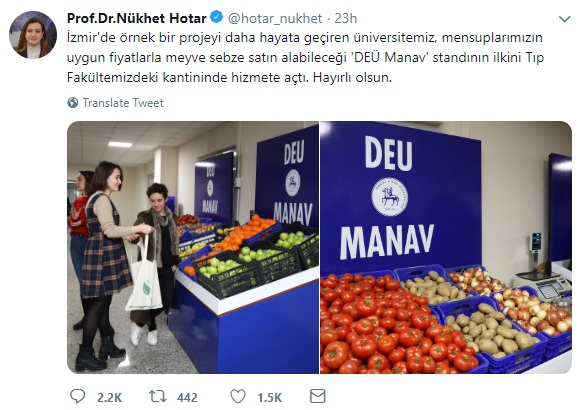The width and height of the screenshot is (579, 410).
Task: Click the retweet arrows icon
Action: tap(158, 396)
